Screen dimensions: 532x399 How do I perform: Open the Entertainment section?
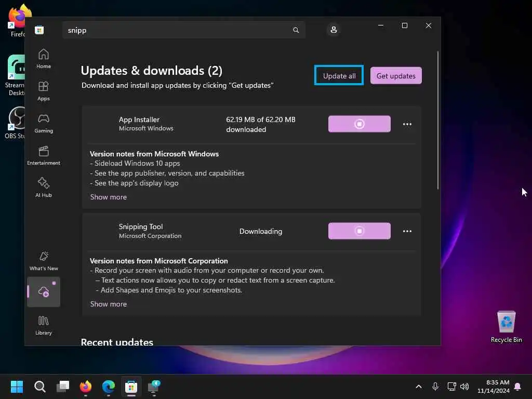pos(44,155)
